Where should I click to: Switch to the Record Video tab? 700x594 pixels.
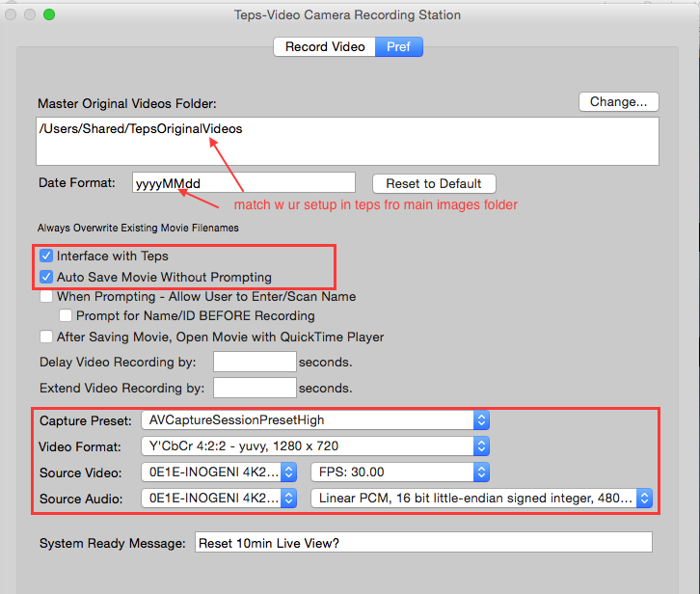(325, 47)
